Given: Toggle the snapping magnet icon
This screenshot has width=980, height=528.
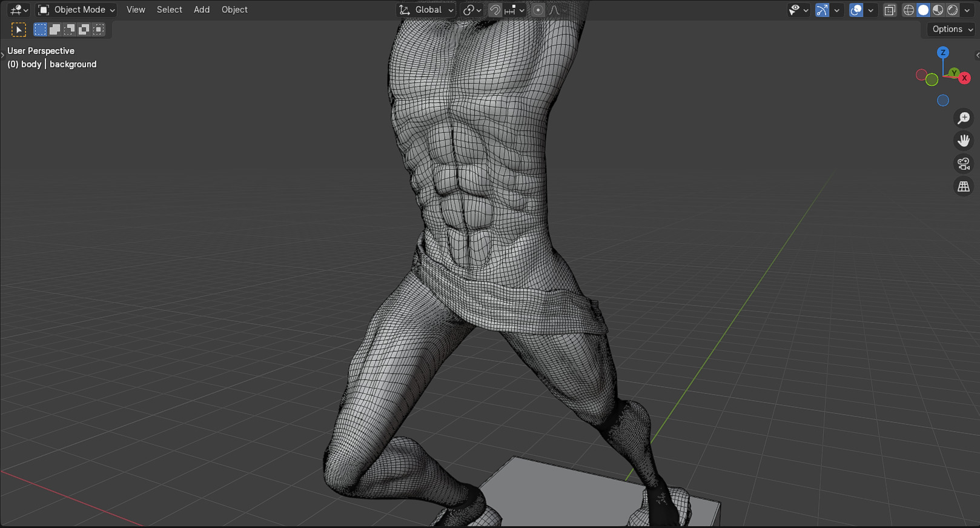Looking at the screenshot, I should [x=495, y=10].
